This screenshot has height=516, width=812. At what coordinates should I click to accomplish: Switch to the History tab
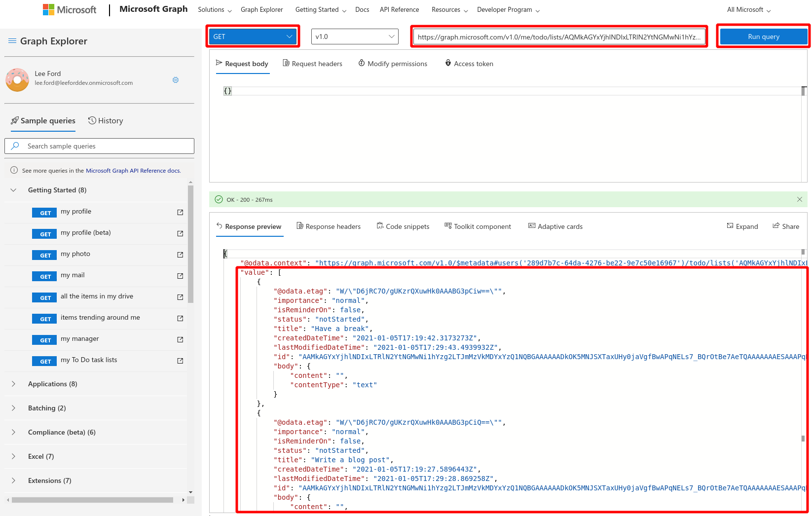click(x=106, y=121)
